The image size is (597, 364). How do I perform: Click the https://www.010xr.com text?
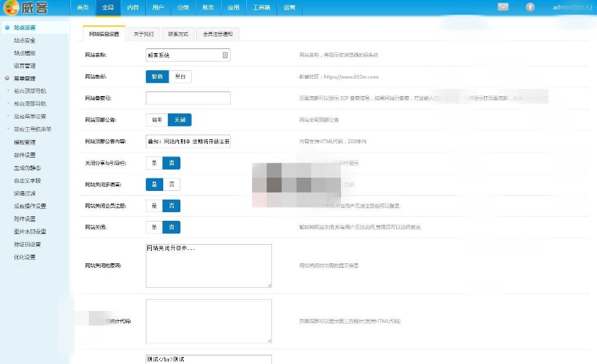pyautogui.click(x=351, y=76)
